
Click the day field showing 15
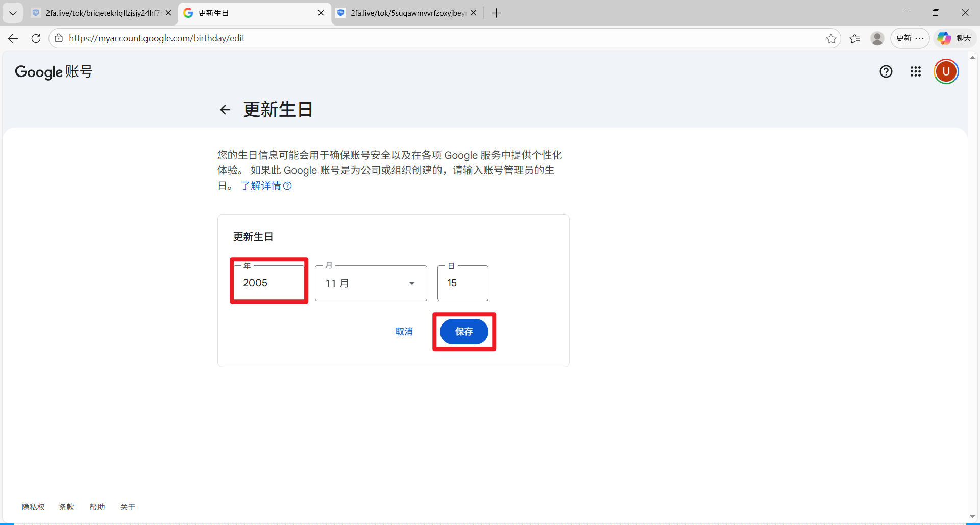[462, 283]
